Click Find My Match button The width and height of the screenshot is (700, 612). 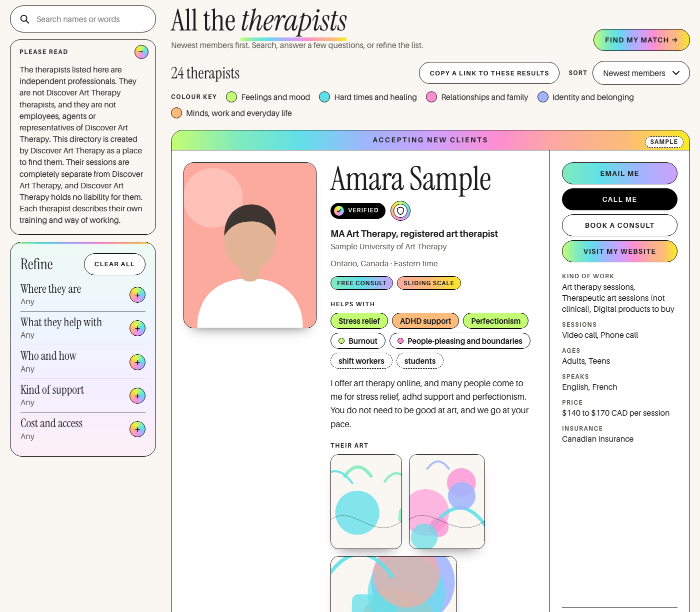pos(641,40)
